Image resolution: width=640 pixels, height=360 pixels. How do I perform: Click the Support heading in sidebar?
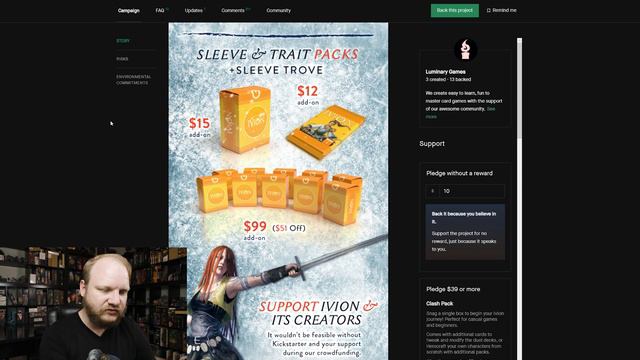point(432,144)
